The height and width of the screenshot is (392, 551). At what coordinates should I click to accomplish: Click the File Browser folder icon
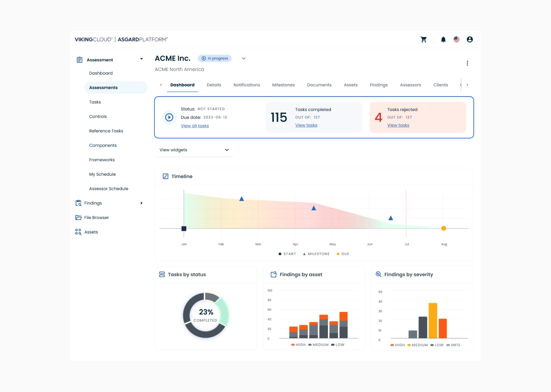pyautogui.click(x=78, y=217)
